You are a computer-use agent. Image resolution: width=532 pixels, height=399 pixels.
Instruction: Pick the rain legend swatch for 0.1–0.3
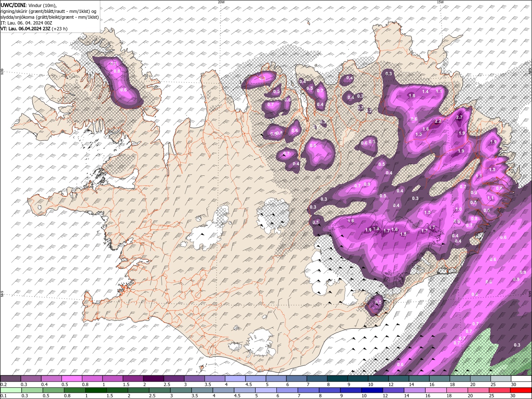(x=11, y=390)
